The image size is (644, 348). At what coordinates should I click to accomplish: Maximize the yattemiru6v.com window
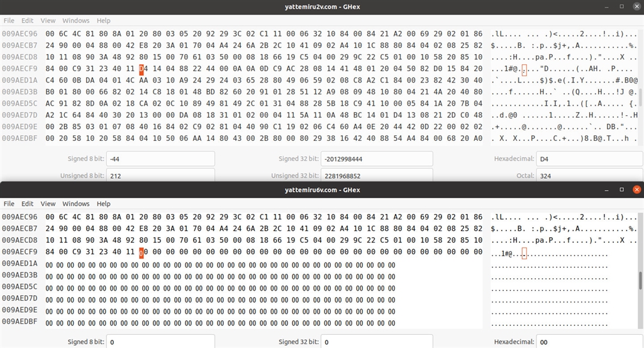coord(622,189)
